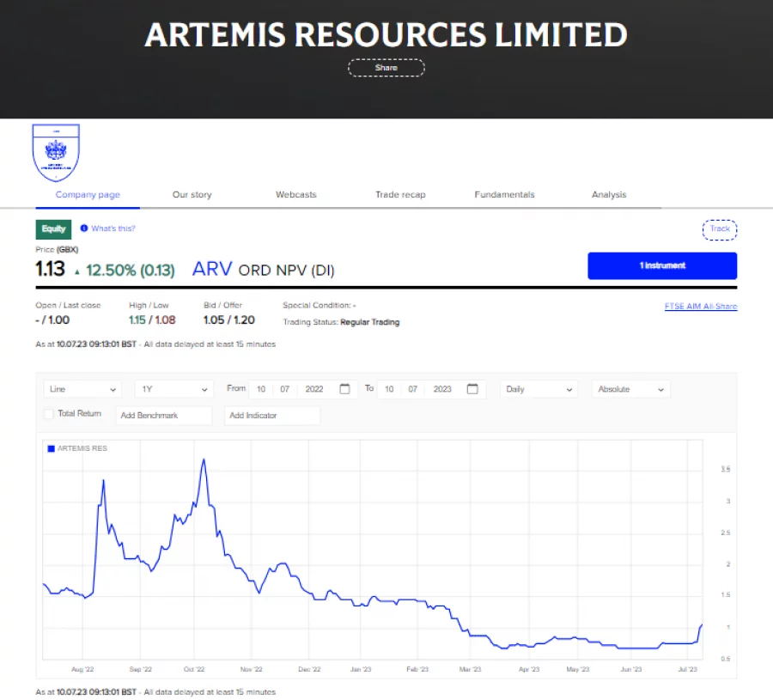Click the Bid / Offer value 1.05 / 1.20

pos(228,320)
